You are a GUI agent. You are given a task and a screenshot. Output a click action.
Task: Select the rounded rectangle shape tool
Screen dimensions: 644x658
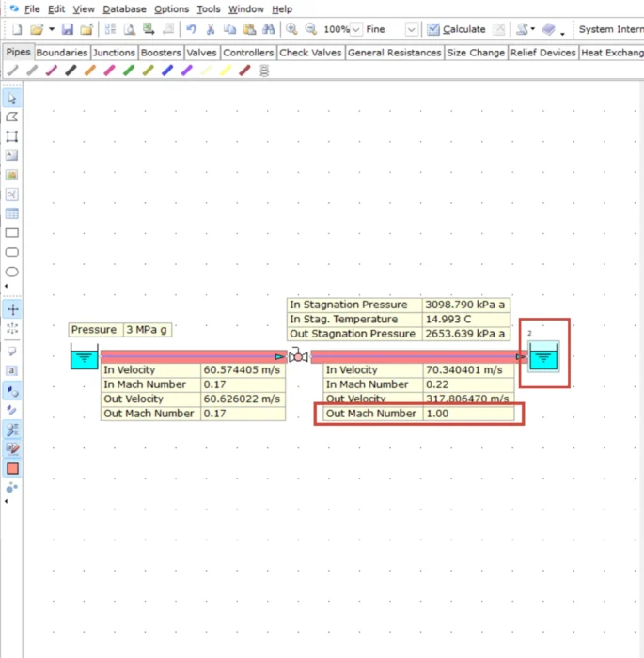pos(12,252)
